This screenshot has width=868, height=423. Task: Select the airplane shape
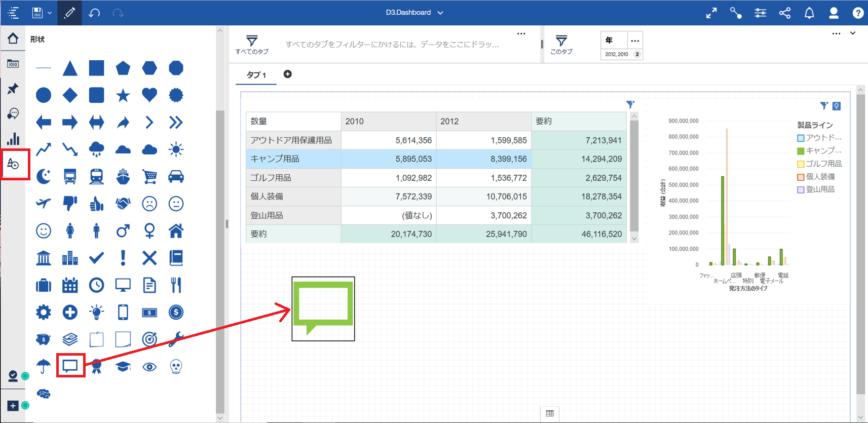44,204
